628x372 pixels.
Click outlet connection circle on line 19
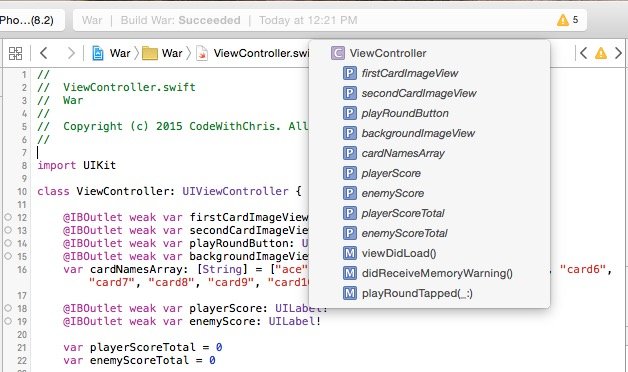[8, 321]
